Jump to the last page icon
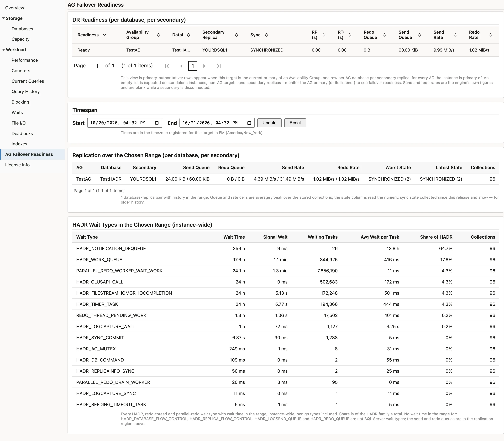This screenshot has height=441, width=504. click(x=219, y=66)
